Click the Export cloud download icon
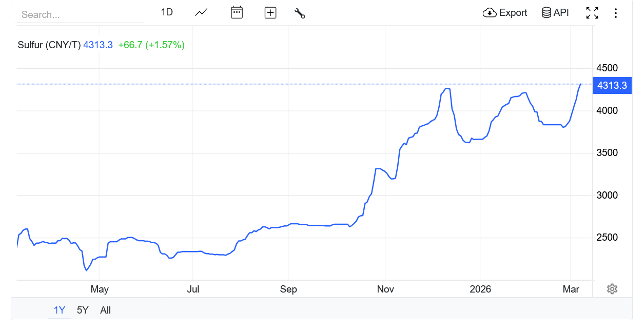644x331 pixels. tap(490, 13)
